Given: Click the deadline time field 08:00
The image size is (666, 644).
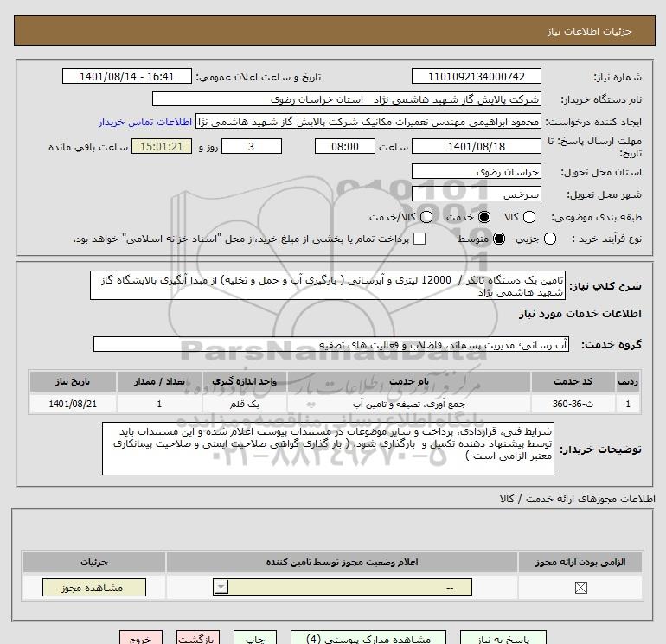Looking at the screenshot, I should [345, 146].
